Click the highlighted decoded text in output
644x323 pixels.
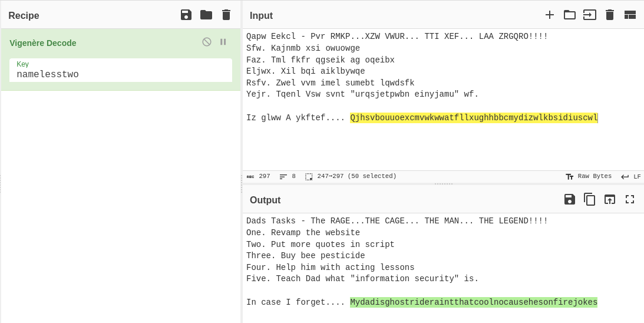(474, 302)
